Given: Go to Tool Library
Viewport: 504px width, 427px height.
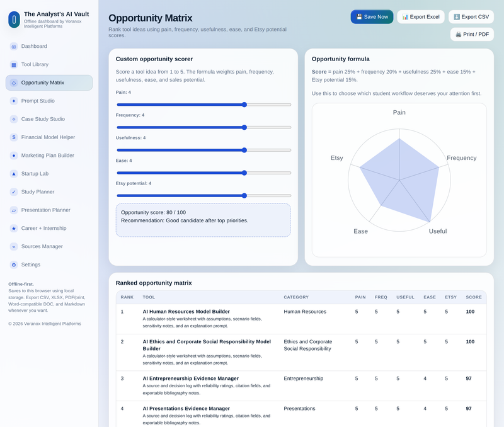Looking at the screenshot, I should (x=49, y=65).
